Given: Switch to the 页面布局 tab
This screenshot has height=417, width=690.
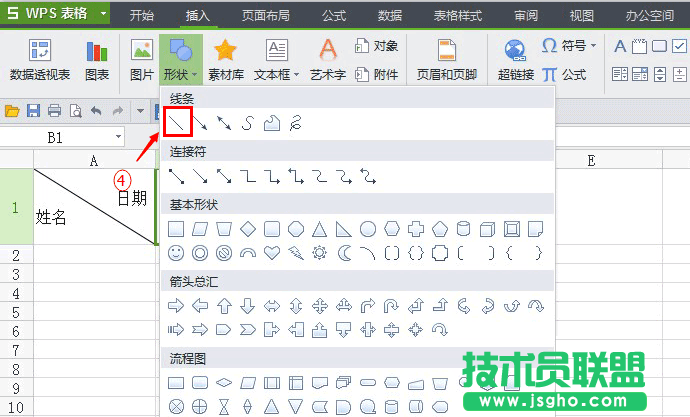Looking at the screenshot, I should pos(266,16).
